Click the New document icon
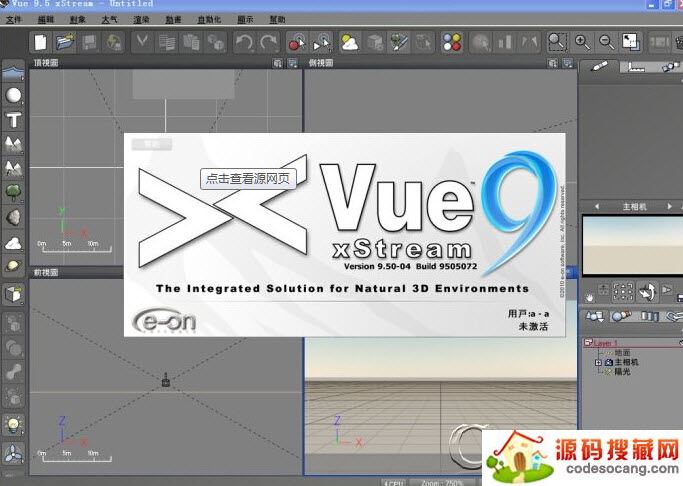 [41, 42]
